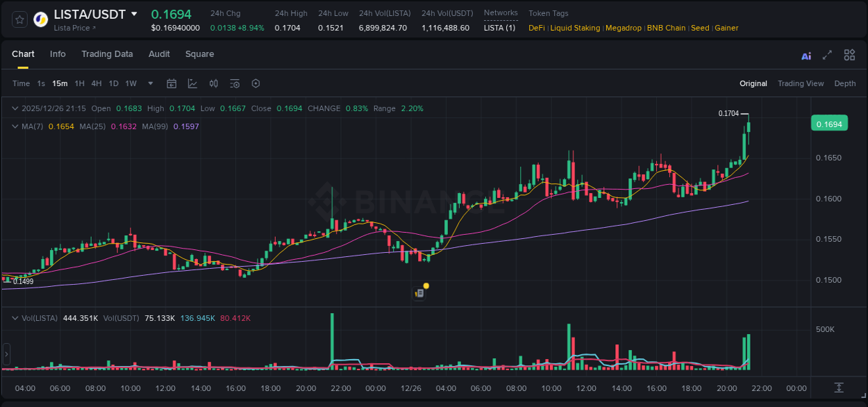Select the 1D timeframe
868x407 pixels.
(113, 83)
